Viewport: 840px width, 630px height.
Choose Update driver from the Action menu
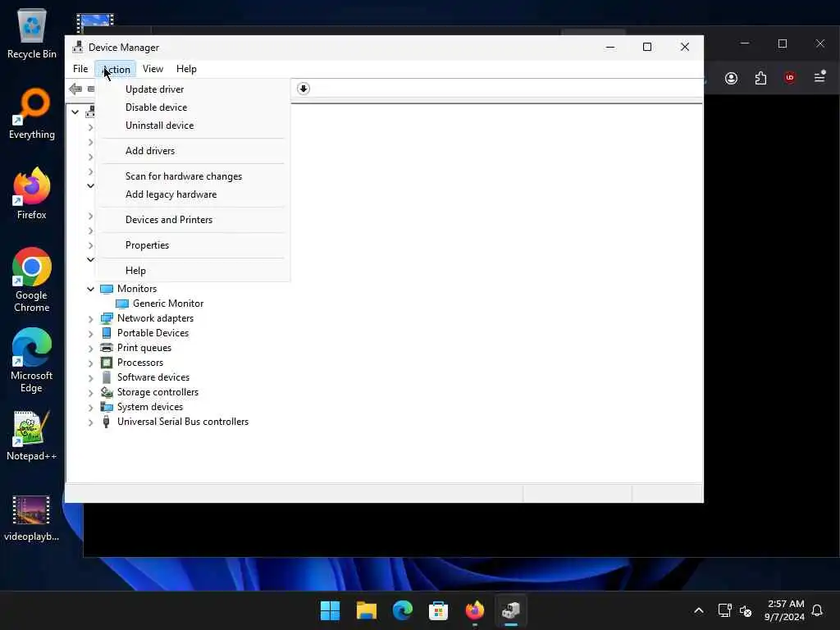tap(154, 89)
